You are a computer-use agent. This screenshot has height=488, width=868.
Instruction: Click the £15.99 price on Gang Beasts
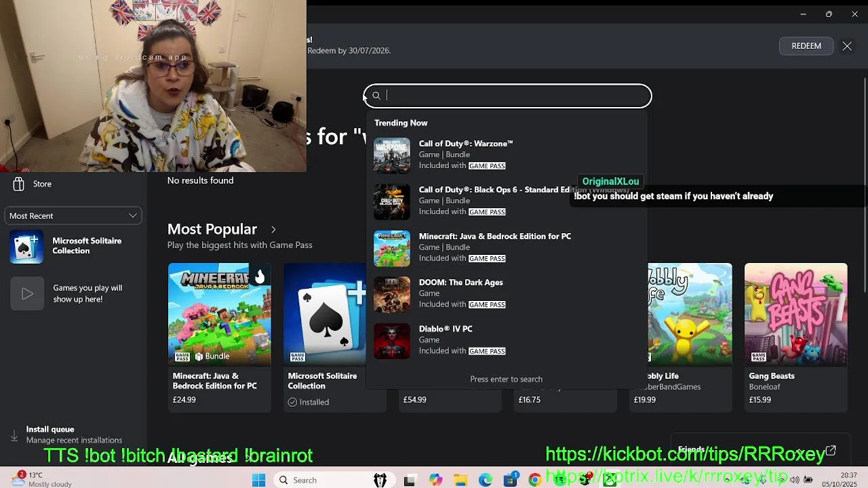pos(760,400)
